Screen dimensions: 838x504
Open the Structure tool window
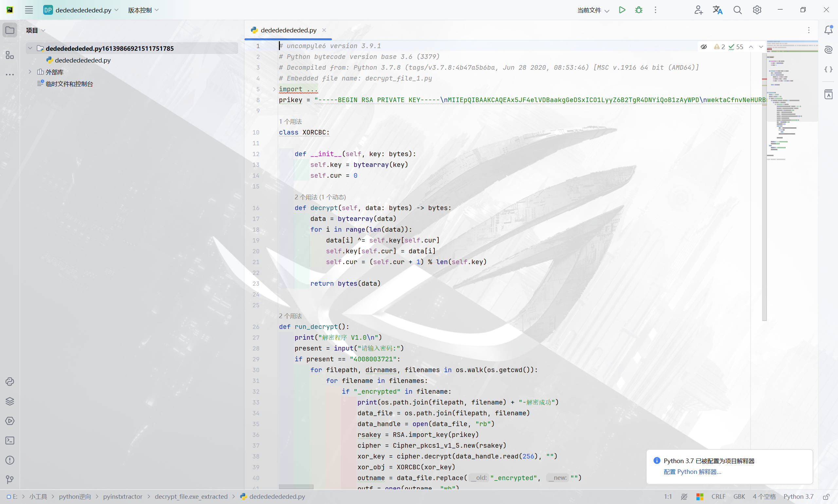coord(10,55)
